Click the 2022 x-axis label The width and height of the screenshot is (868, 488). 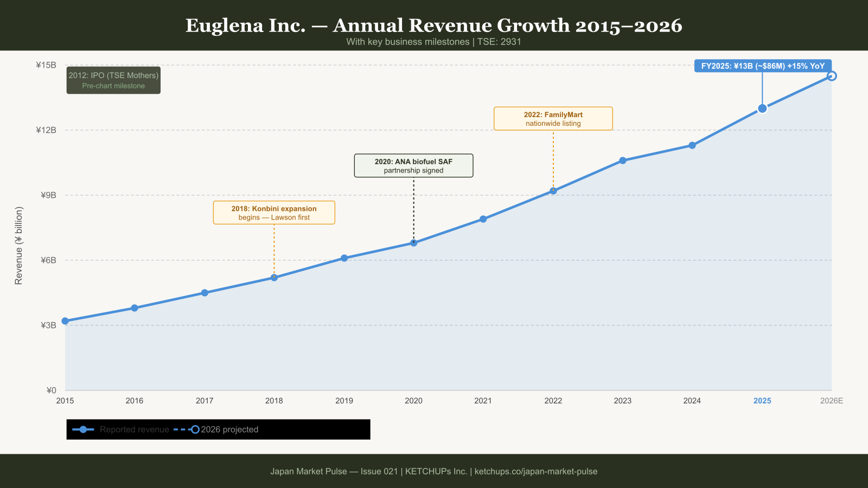[553, 401]
